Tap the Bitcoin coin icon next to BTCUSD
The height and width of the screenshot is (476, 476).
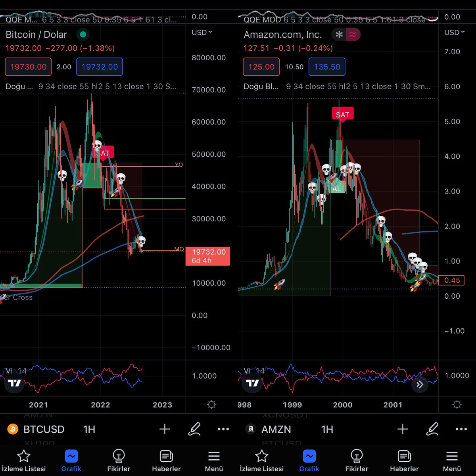point(12,429)
